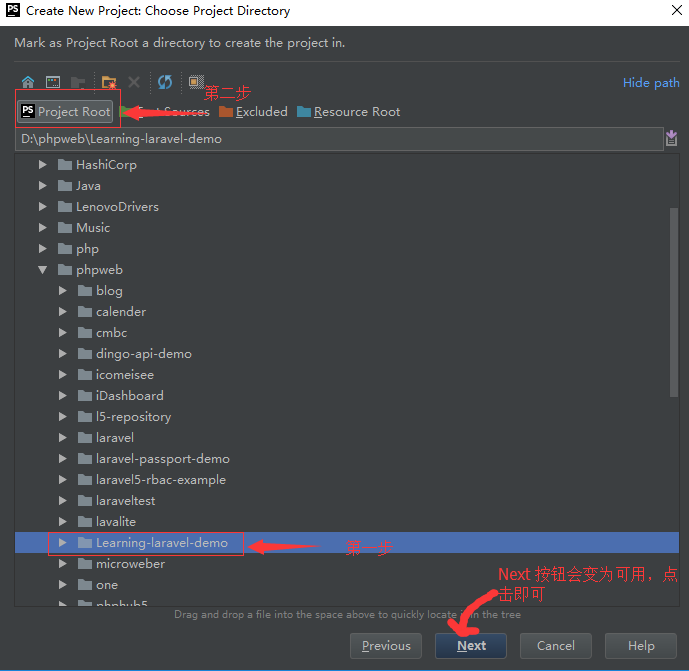Viewport: 689px width, 671px height.
Task: Click the Project directory toolbar icon
Action: tap(78, 82)
